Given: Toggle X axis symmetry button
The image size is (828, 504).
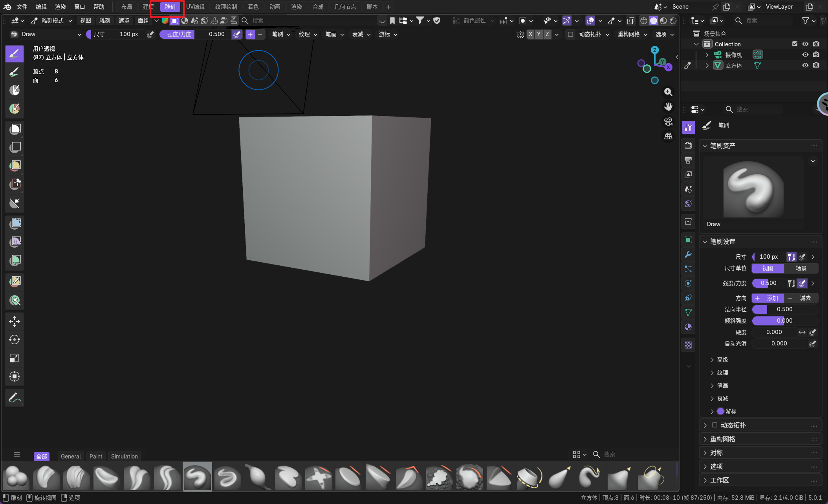Looking at the screenshot, I should (x=530, y=34).
